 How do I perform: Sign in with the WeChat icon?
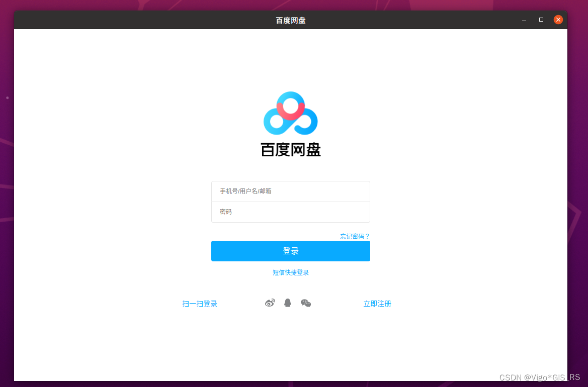(305, 303)
